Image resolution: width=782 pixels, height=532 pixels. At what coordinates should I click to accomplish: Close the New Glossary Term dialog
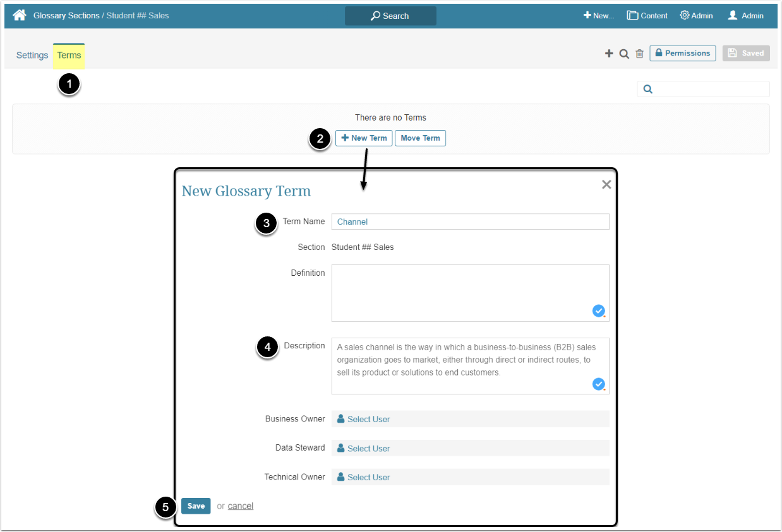[x=606, y=184]
